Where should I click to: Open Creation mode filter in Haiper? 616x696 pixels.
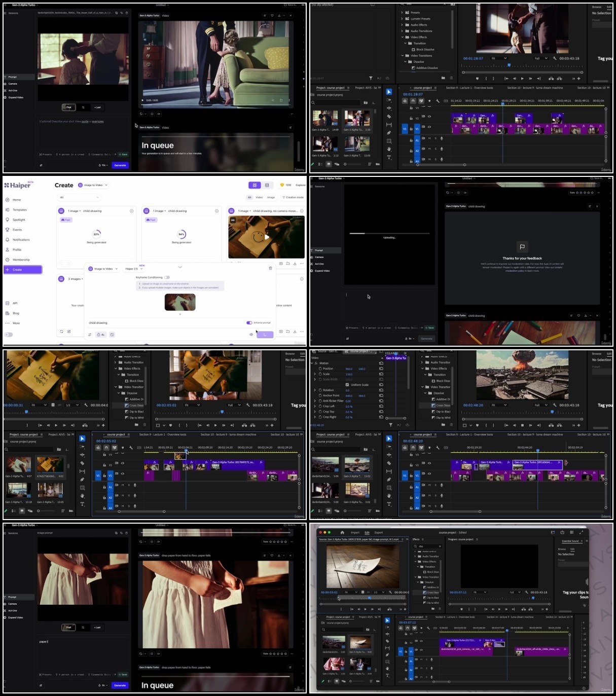(293, 197)
